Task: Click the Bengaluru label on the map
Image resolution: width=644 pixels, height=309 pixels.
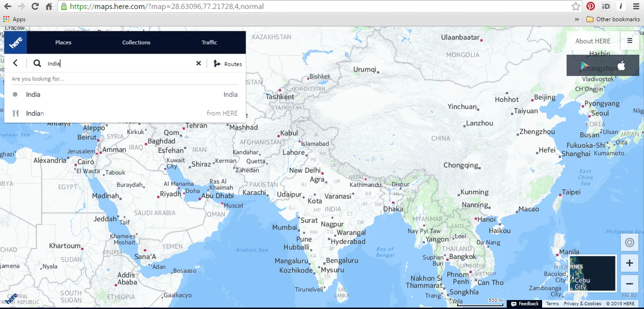Action: point(342,260)
